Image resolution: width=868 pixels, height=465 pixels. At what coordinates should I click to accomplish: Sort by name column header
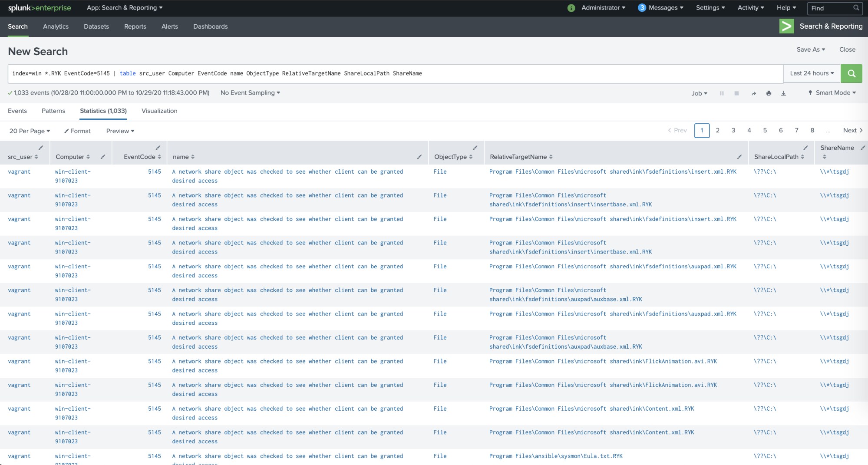coord(184,157)
